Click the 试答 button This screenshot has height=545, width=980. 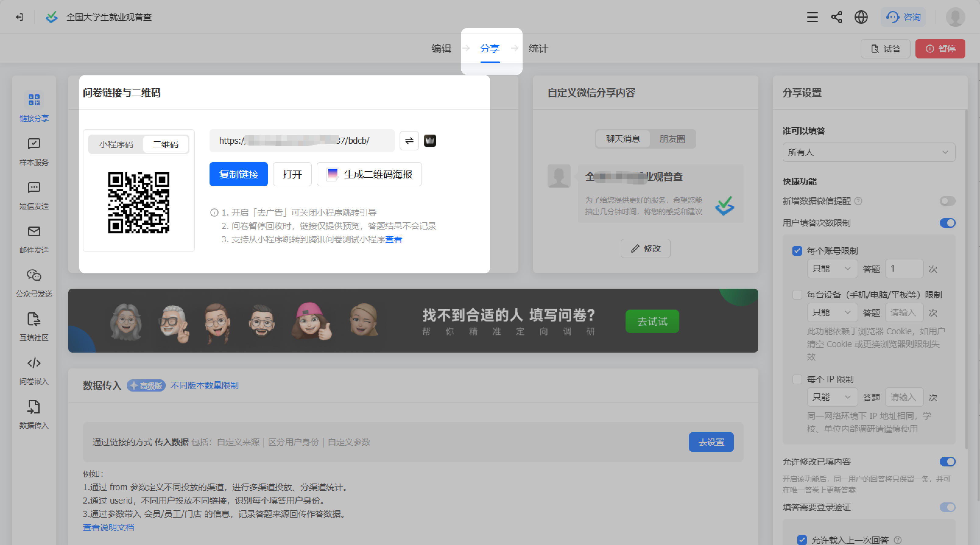(x=885, y=49)
